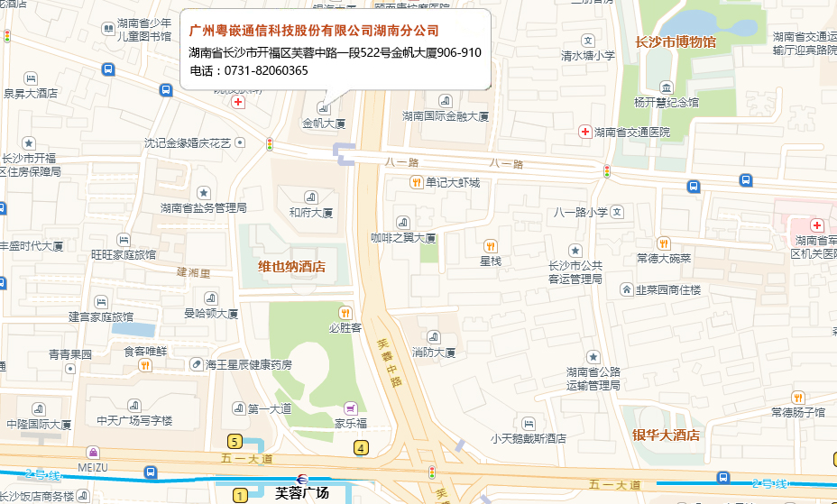Click the 银华大酒店 label

(x=666, y=435)
